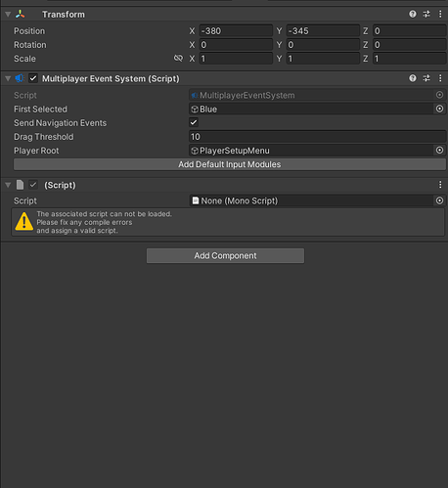Viewport: 448px width, 488px height.
Task: Collapse the Transform component
Action: pyautogui.click(x=8, y=15)
